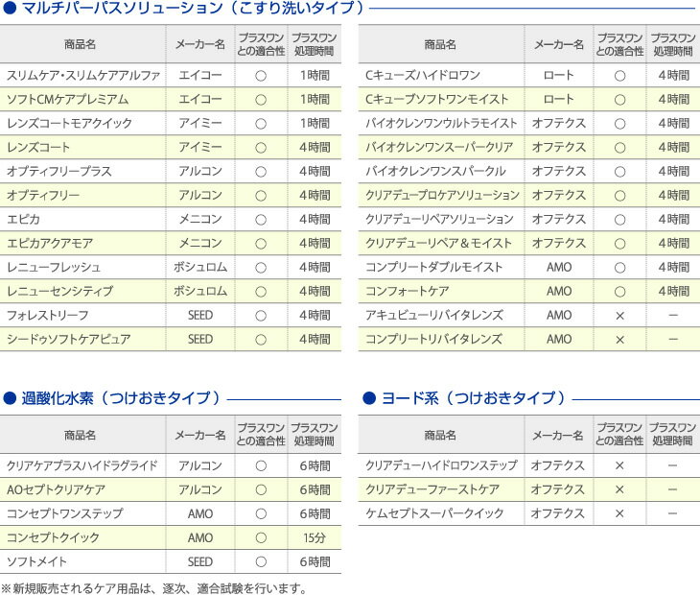700x595 pixels.
Task: Click the blue bullet beside 過酸化水素 heading
Action: click(x=9, y=398)
